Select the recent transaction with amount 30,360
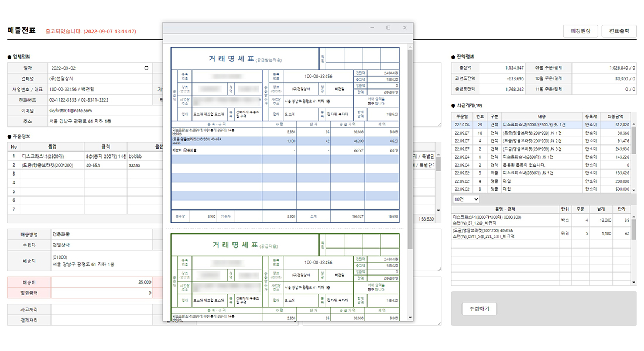The image size is (644, 351). [541, 133]
